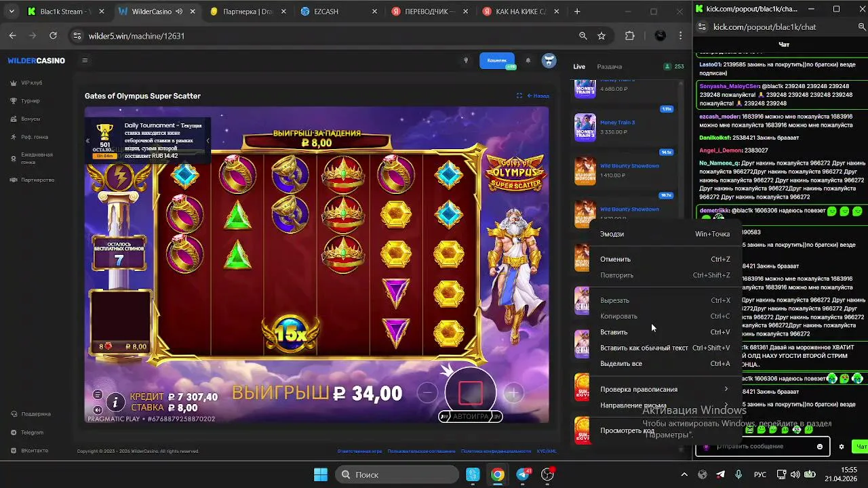Click the taskbar Поиск search box
This screenshot has width=868, height=488.
[398, 474]
